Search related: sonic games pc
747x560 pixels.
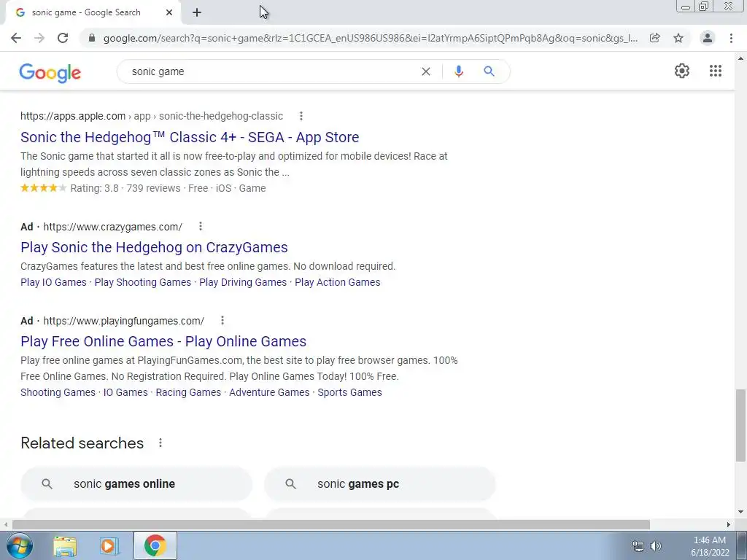379,484
